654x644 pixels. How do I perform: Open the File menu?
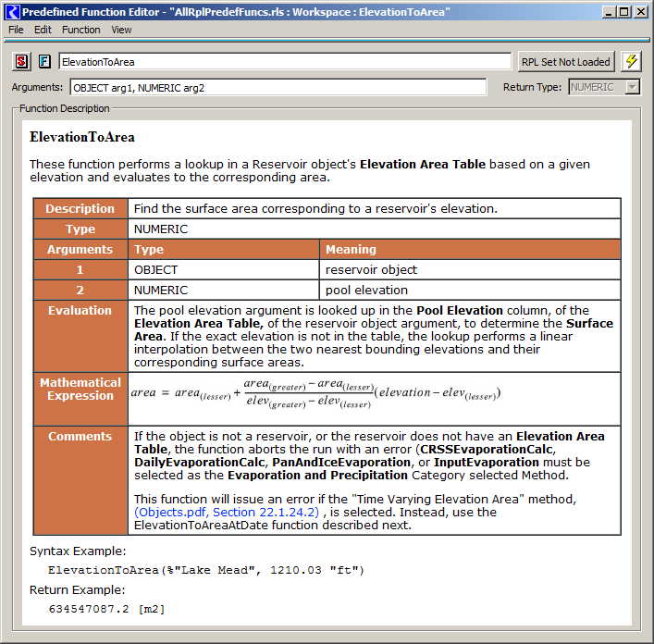pos(16,30)
